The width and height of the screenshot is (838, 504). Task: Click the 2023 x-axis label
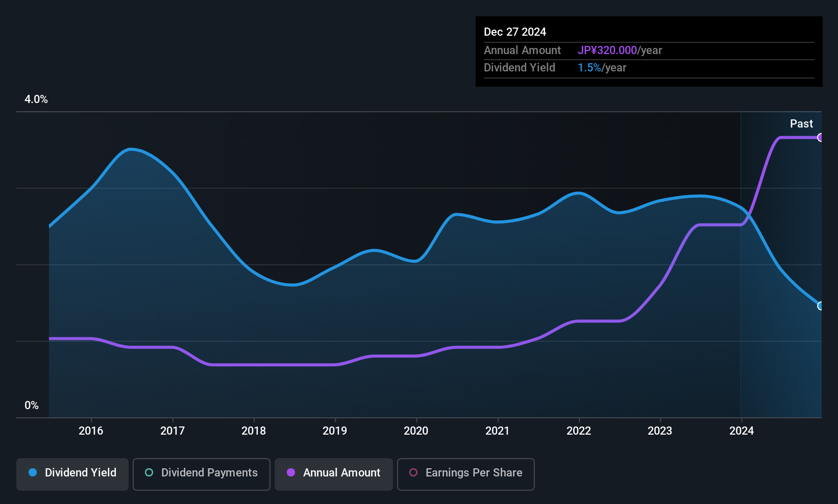point(660,431)
